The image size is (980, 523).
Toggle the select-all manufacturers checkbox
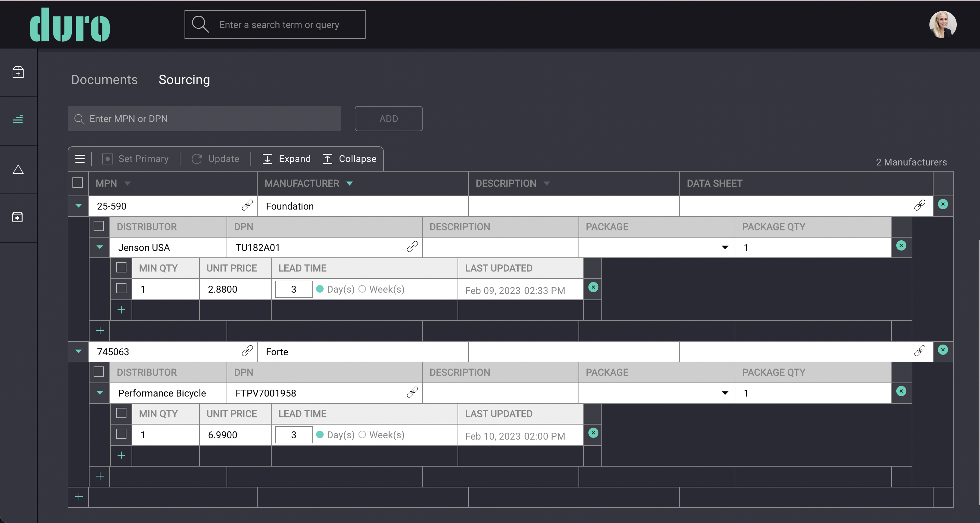coord(78,183)
